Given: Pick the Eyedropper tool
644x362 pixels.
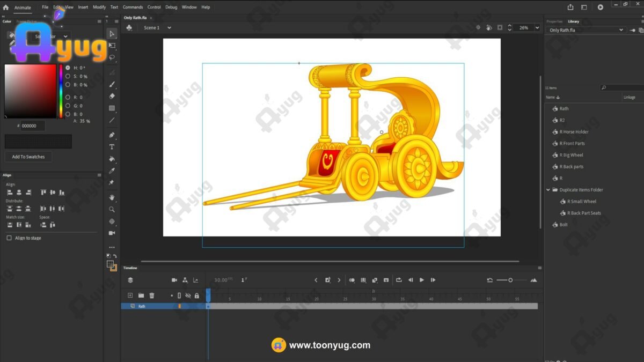Looking at the screenshot, I should pos(112,171).
